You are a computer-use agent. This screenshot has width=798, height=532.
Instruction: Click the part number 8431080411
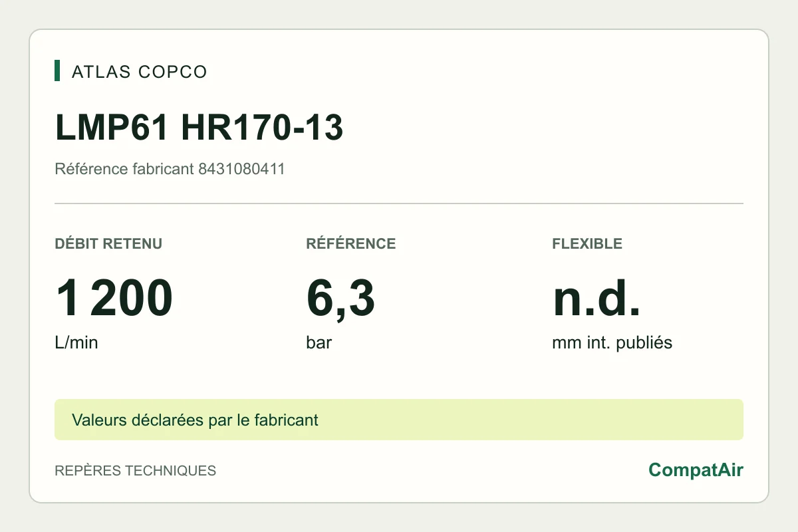pos(241,169)
